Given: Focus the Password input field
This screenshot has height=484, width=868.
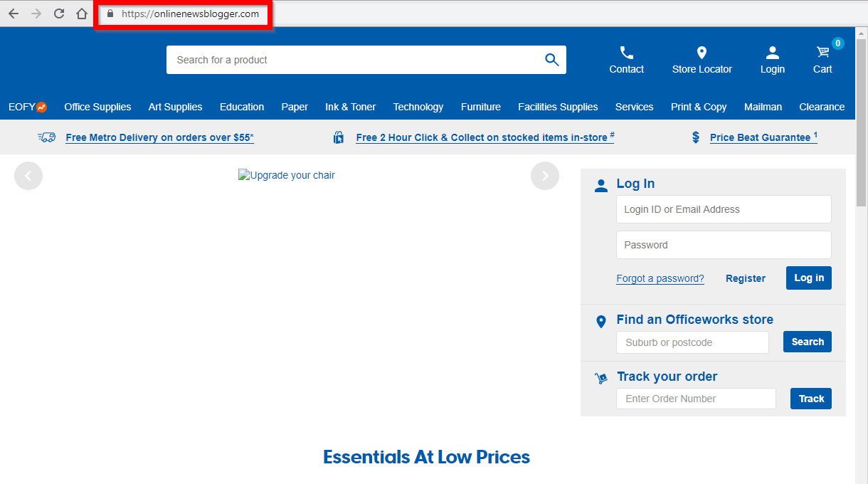Looking at the screenshot, I should pyautogui.click(x=723, y=245).
